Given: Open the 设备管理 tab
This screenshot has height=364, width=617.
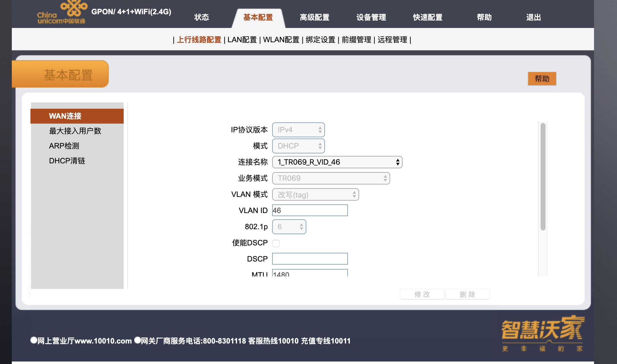Looking at the screenshot, I should [x=371, y=17].
